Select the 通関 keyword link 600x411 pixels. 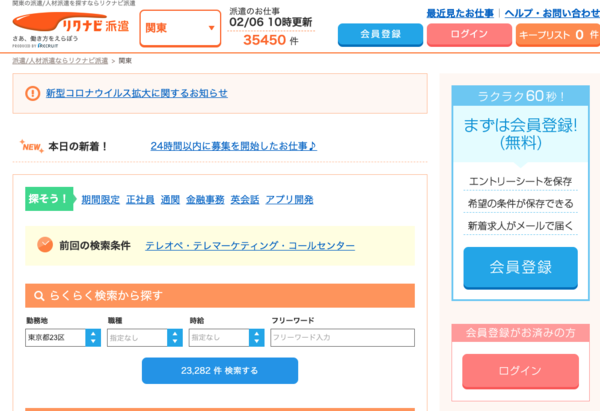(x=170, y=199)
